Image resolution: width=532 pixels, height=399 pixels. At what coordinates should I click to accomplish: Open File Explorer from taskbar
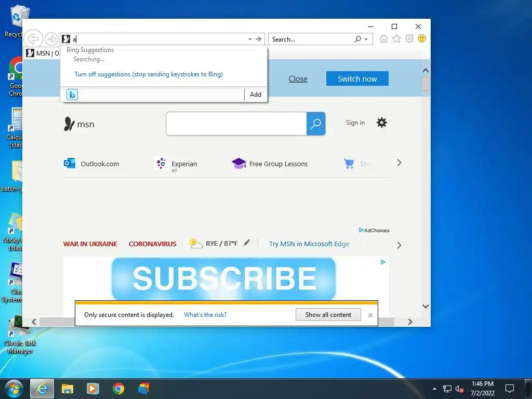67,389
